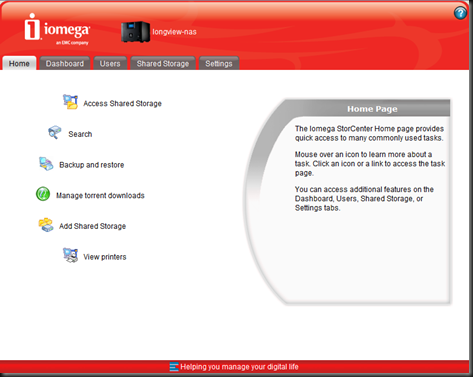Image resolution: width=473 pixels, height=377 pixels.
Task: Click the green torrent downloads icon
Action: (x=43, y=194)
